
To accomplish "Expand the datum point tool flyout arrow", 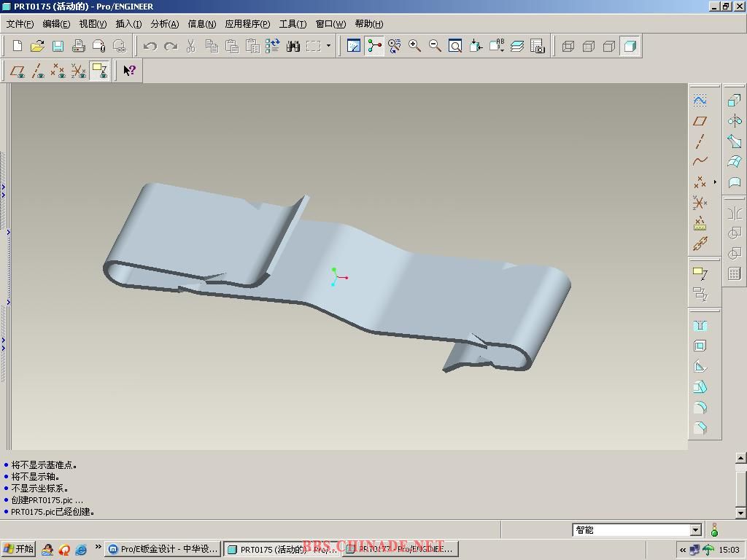I will tap(715, 182).
